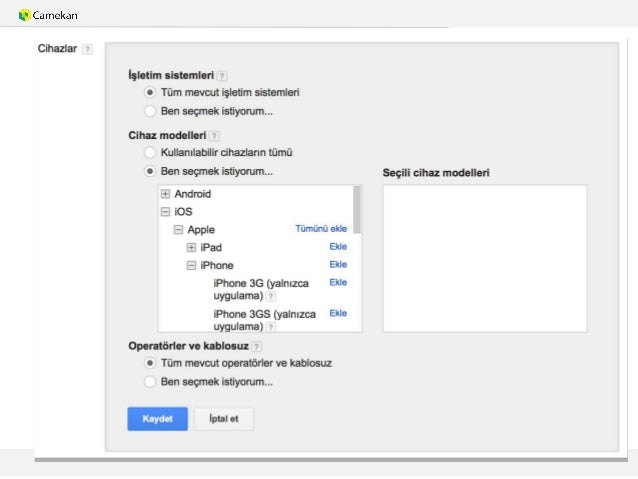Open help icon beside Operatörler ve kablosuz
Viewport: 638px width, 479px height.
point(256,347)
